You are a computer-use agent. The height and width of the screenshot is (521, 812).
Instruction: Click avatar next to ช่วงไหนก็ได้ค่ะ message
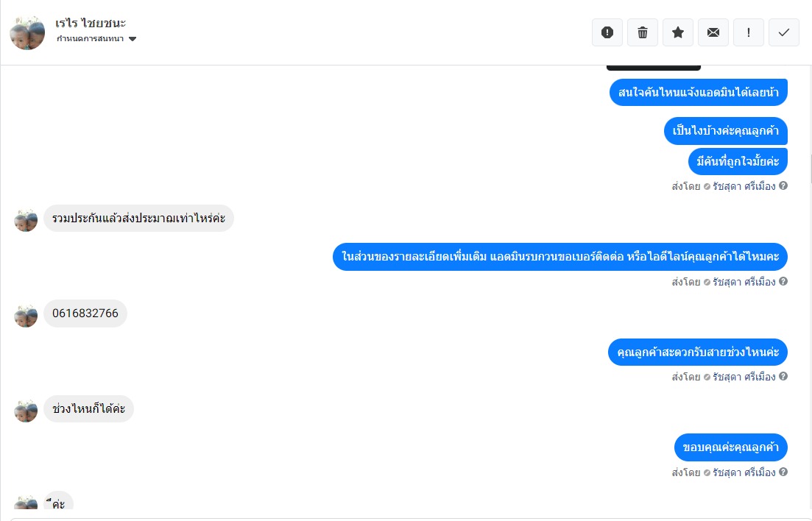click(25, 411)
